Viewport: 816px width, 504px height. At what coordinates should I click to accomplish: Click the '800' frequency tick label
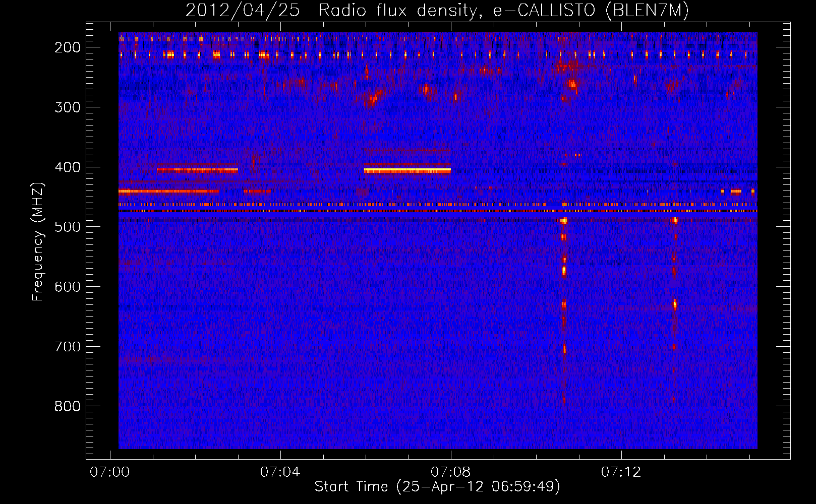68,406
